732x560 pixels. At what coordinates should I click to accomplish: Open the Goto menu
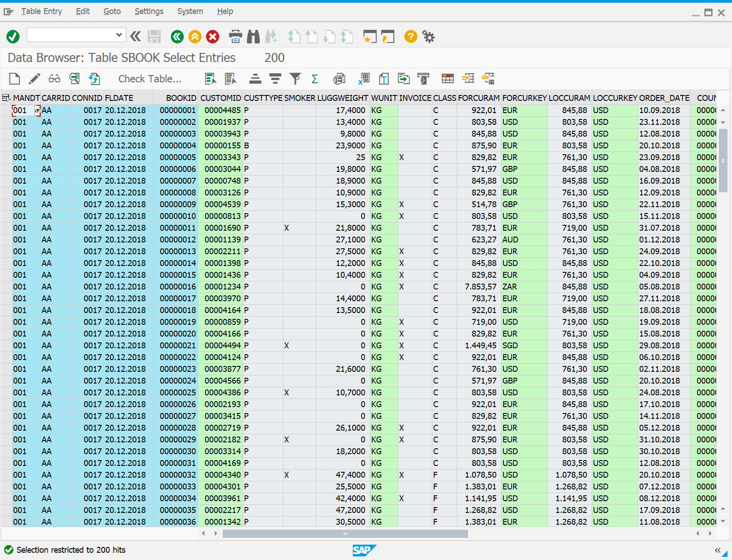click(112, 11)
